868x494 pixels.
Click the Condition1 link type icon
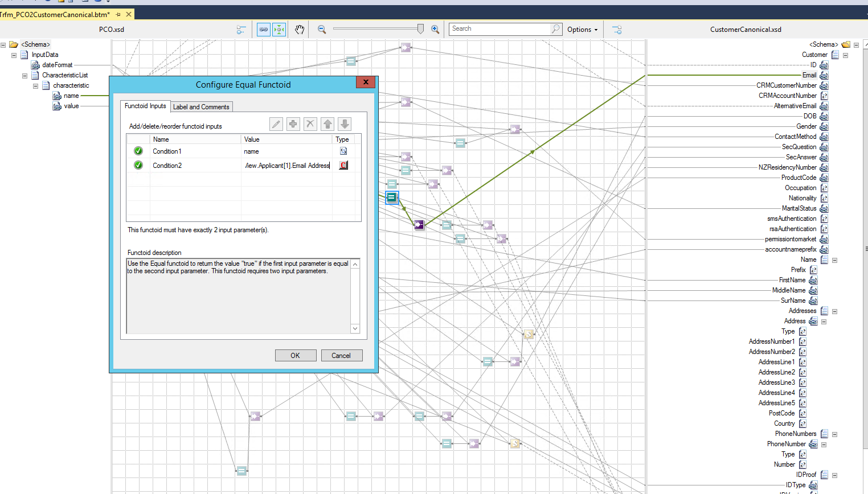coord(343,151)
